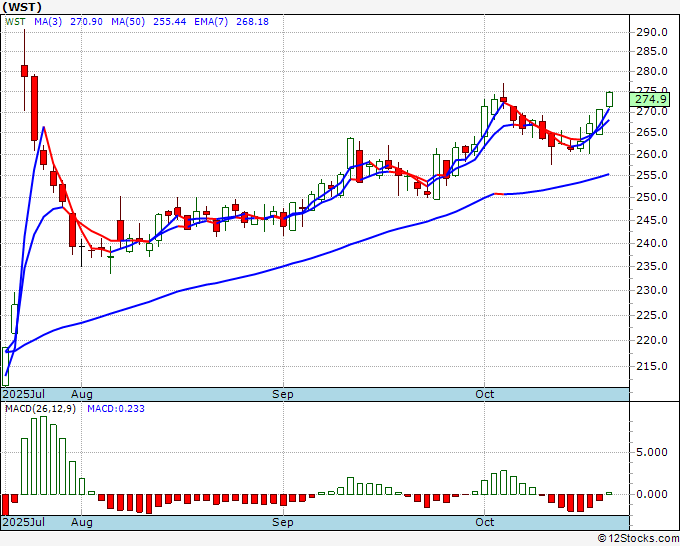The image size is (680, 546).
Task: Click the 215.0 price axis label
Action: [651, 366]
